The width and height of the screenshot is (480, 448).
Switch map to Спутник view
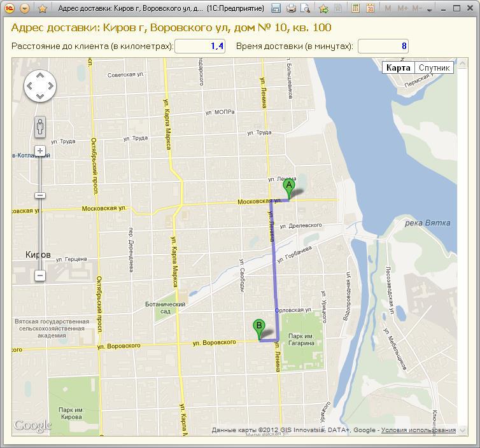(434, 67)
